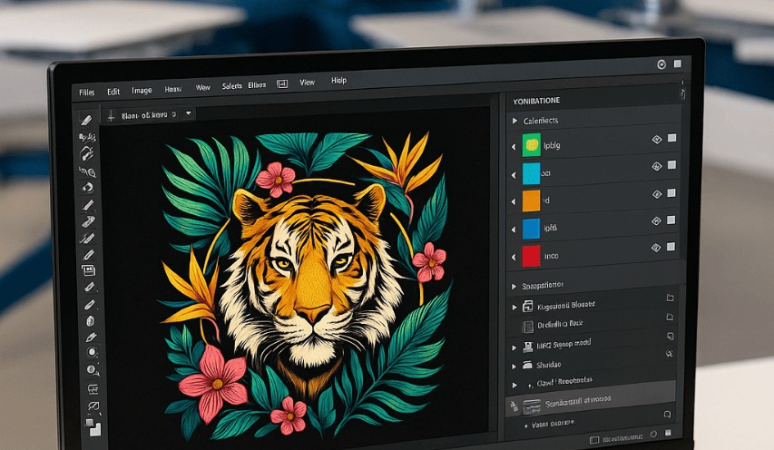Click the rectangle icon in the bottom status bar

pyautogui.click(x=594, y=440)
